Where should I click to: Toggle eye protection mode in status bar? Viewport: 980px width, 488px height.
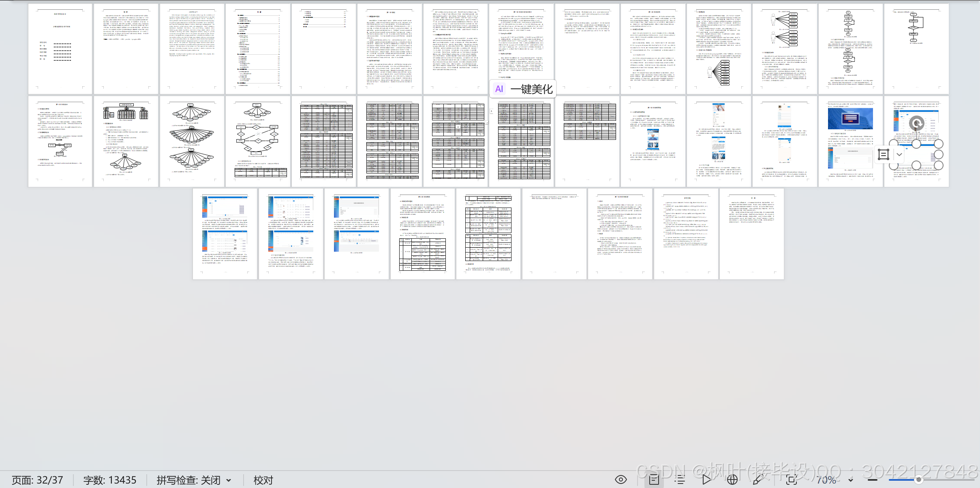621,480
